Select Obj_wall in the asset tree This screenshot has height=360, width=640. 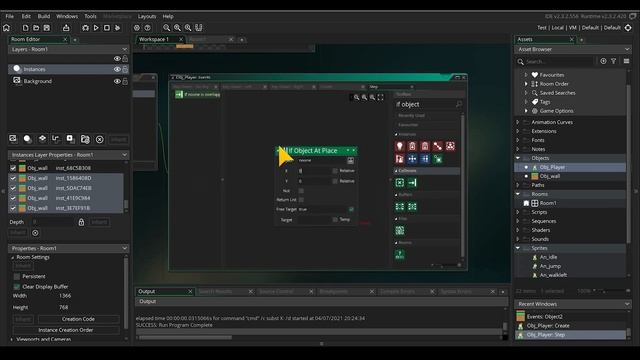(x=550, y=176)
